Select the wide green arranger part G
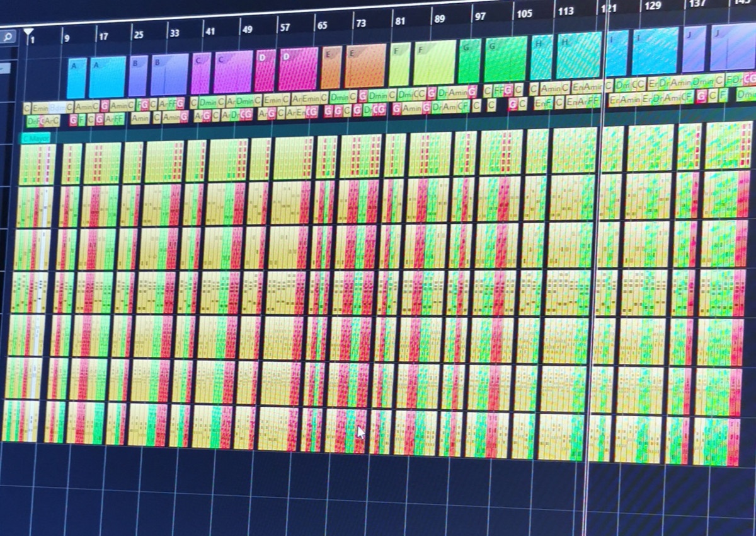 (506, 59)
